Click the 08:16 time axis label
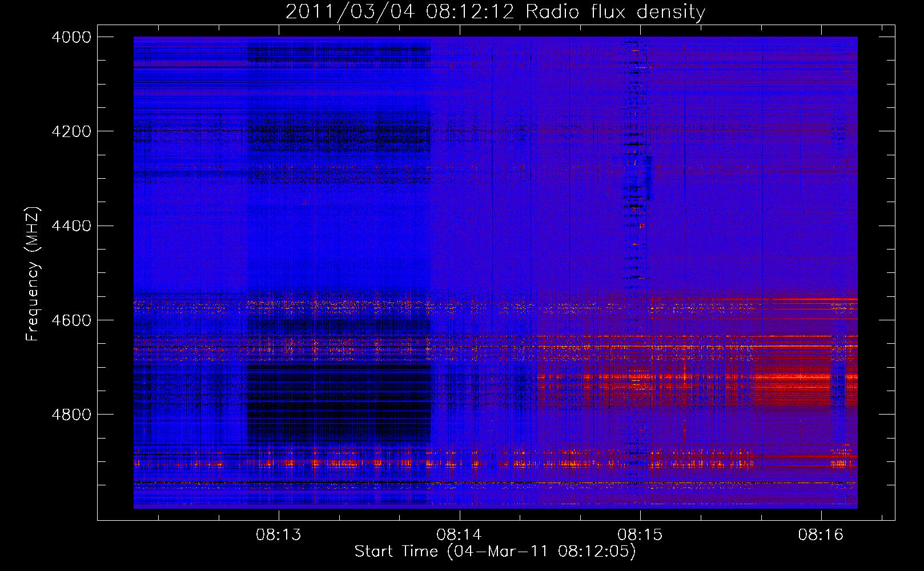This screenshot has height=571, width=924. point(821,535)
